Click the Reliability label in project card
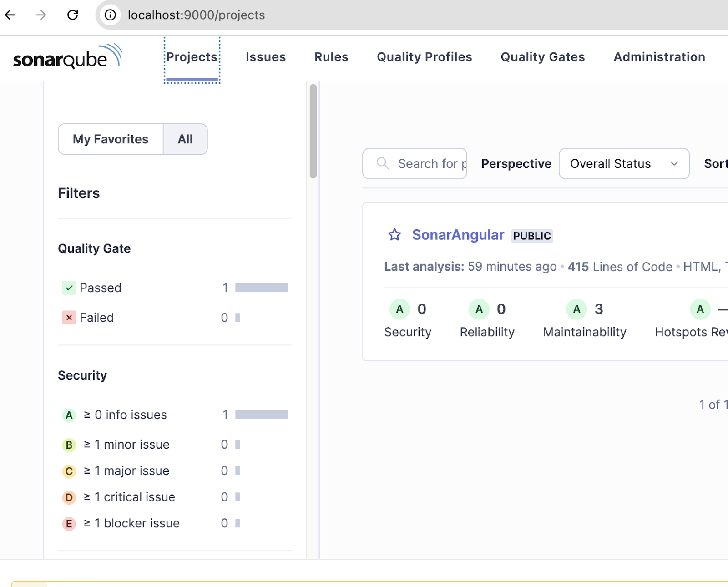728x587 pixels. (x=487, y=332)
